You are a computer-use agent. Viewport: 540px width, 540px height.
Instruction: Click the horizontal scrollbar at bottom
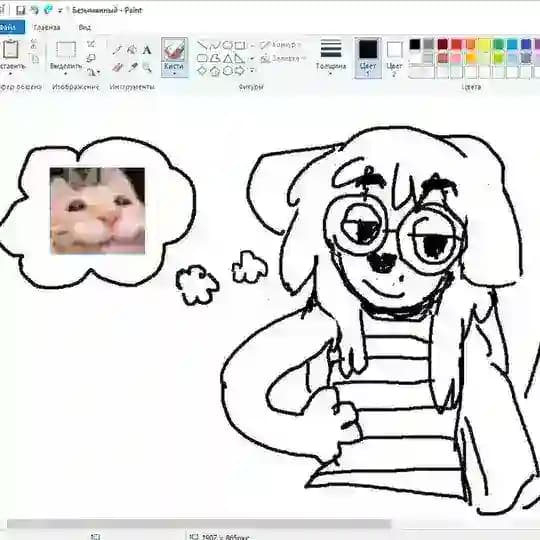(199, 524)
